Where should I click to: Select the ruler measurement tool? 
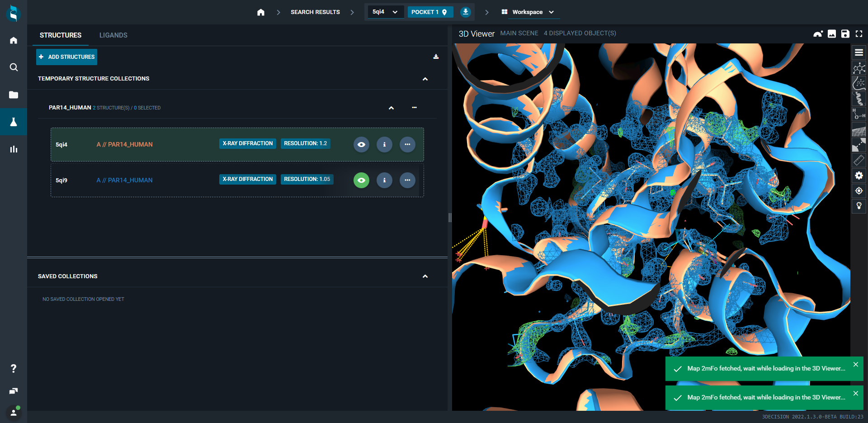pos(859,160)
